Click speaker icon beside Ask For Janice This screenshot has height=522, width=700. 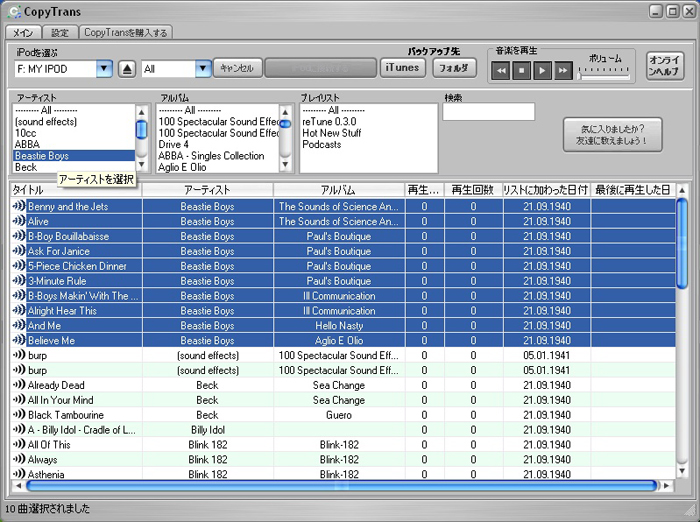coord(19,251)
